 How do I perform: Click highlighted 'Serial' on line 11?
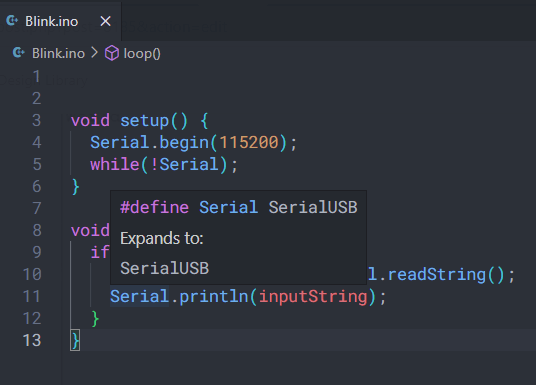pos(139,296)
